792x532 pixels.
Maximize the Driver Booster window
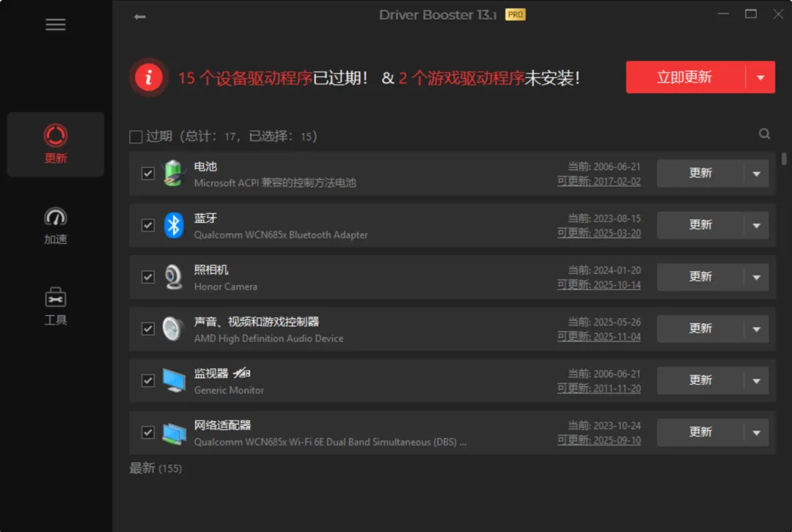751,14
